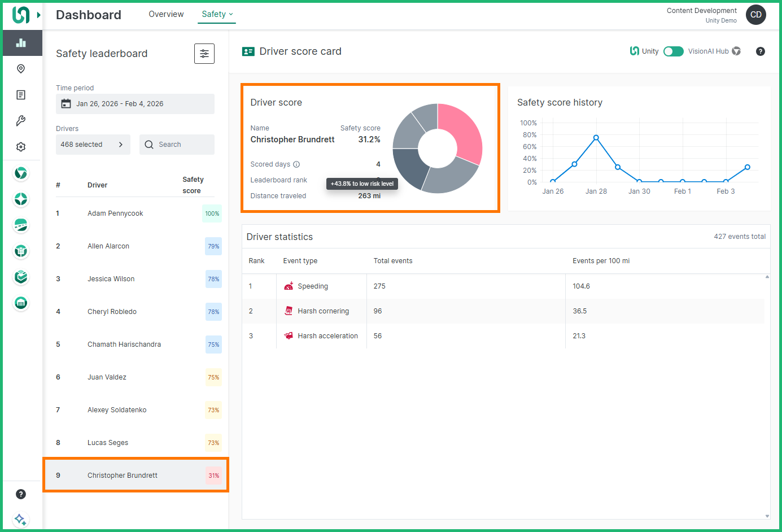Open the reports document sidebar icon

point(21,95)
